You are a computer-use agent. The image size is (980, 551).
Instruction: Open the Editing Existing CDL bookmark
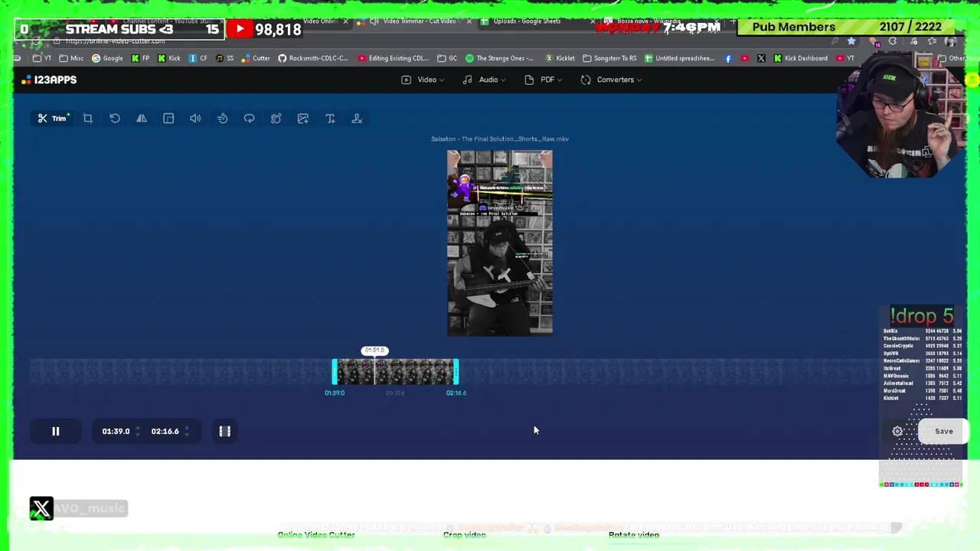393,58
